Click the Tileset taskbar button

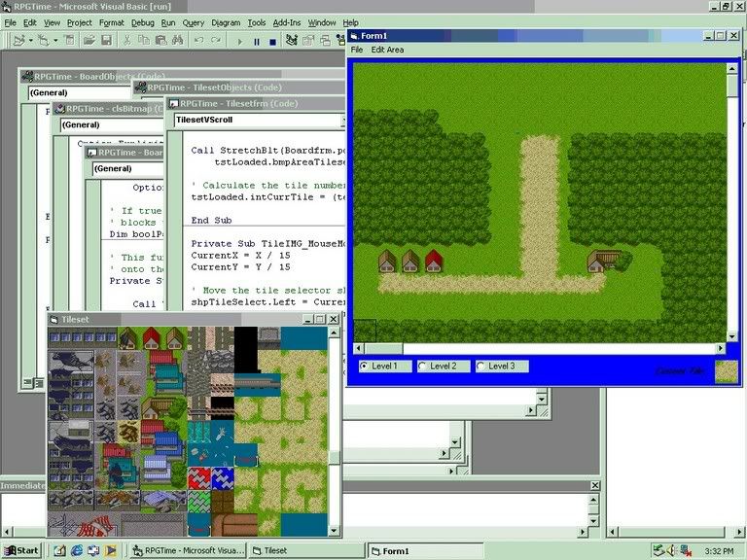pos(307,551)
